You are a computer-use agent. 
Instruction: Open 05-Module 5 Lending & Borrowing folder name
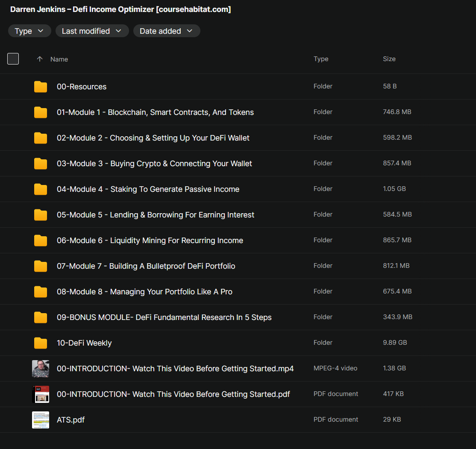(x=156, y=215)
